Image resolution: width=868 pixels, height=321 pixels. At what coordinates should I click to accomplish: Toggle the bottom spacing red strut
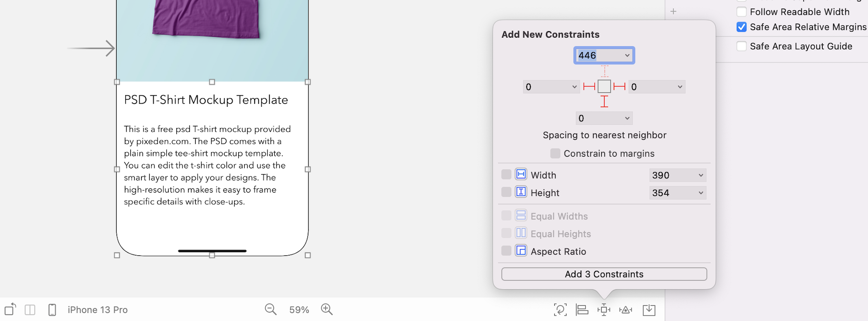point(604,101)
